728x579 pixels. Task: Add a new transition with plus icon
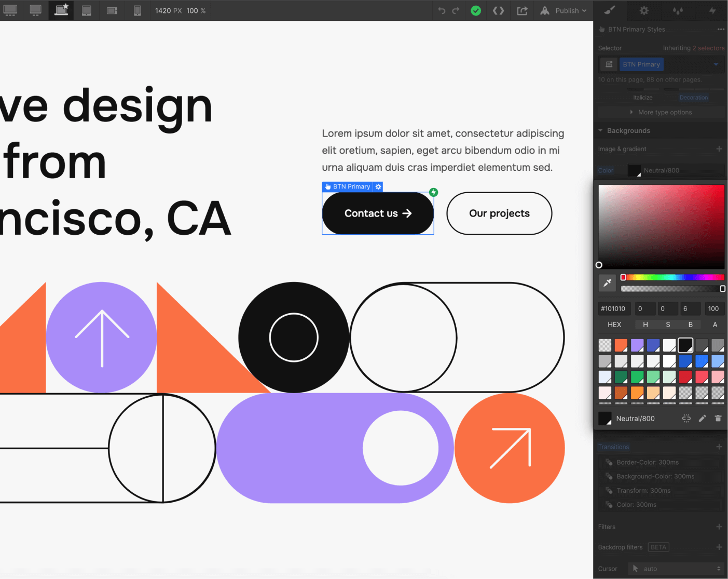pyautogui.click(x=719, y=447)
